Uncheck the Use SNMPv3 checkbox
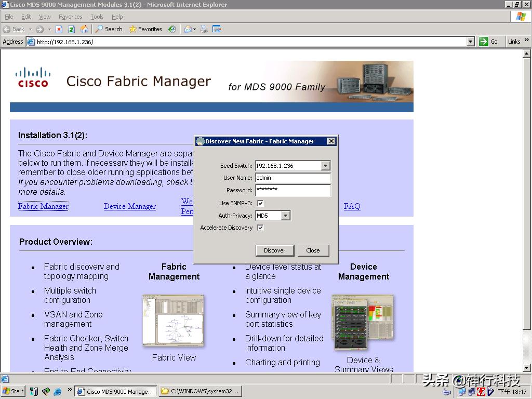Viewport: 532px width, 399px height. click(260, 203)
